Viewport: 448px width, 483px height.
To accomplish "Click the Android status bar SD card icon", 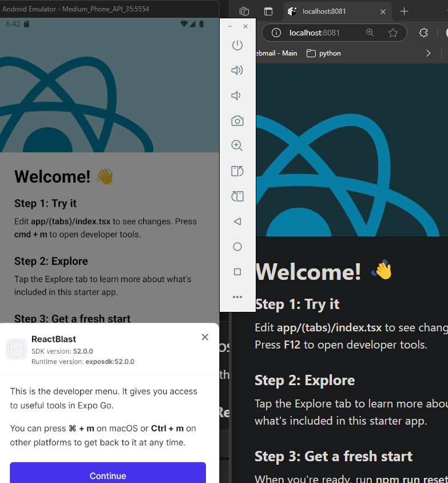I will pyautogui.click(x=26, y=24).
